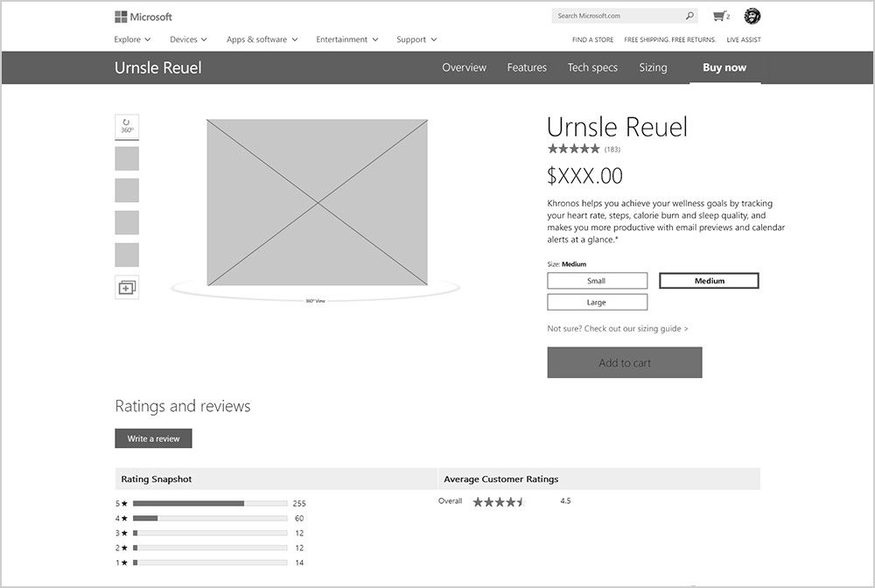Viewport: 875px width, 588px height.
Task: Click the 14 count for 1 star
Action: [x=299, y=563]
